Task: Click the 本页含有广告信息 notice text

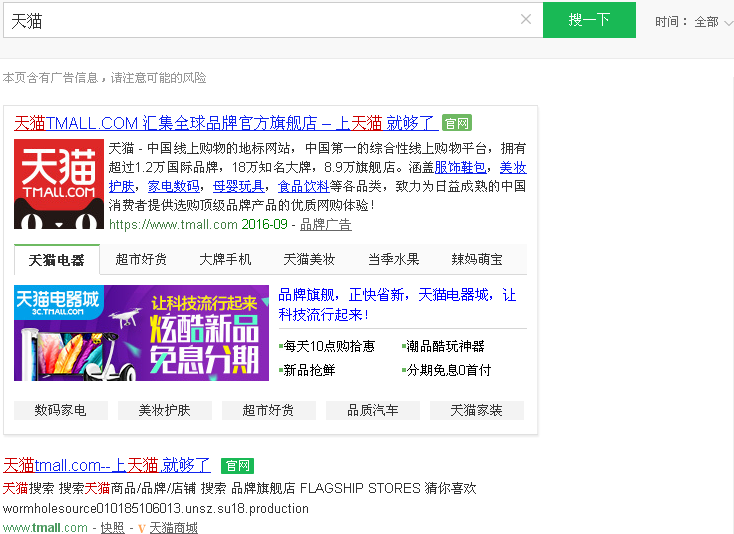Action: (x=104, y=78)
